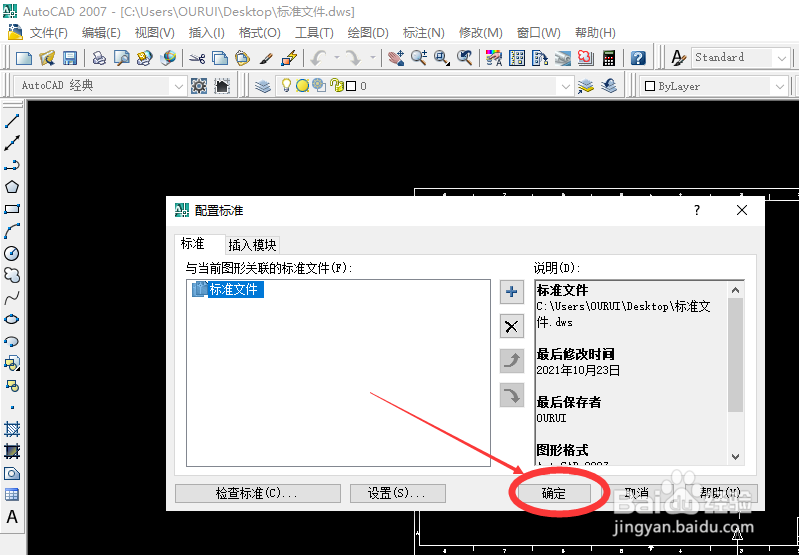Click the Zoom Previous icon
This screenshot has width=799, height=555.
click(464, 58)
